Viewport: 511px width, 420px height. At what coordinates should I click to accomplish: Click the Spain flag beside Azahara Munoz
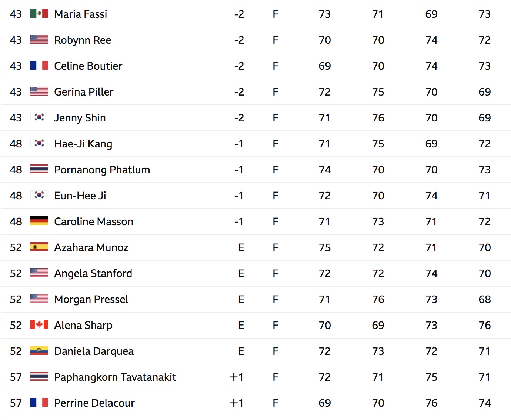(39, 247)
